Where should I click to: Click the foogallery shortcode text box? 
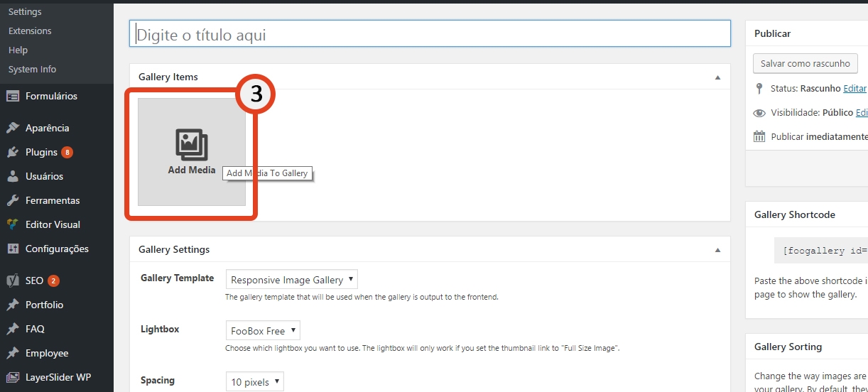click(x=821, y=250)
